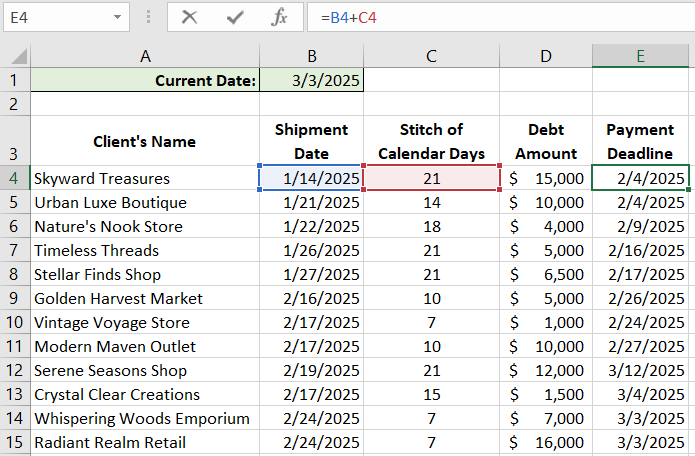Click payment deadline 3/12/2025
This screenshot has width=695, height=456.
pyautogui.click(x=640, y=370)
